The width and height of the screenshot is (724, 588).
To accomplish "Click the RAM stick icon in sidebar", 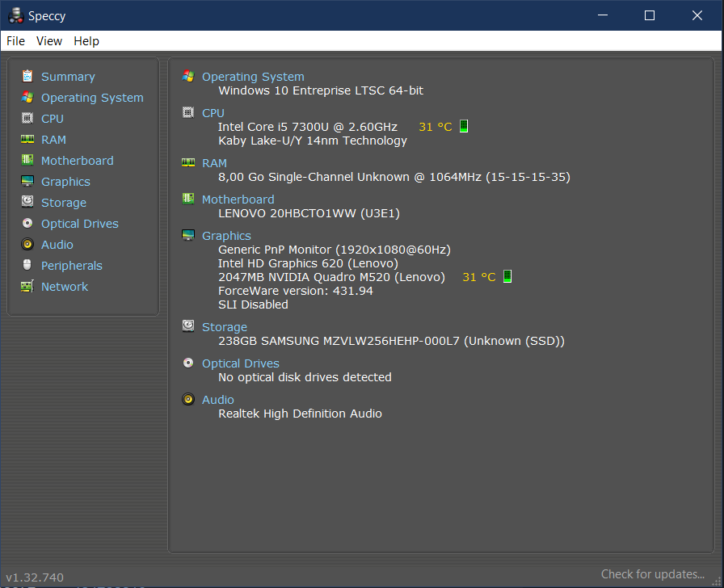I will pyautogui.click(x=27, y=139).
